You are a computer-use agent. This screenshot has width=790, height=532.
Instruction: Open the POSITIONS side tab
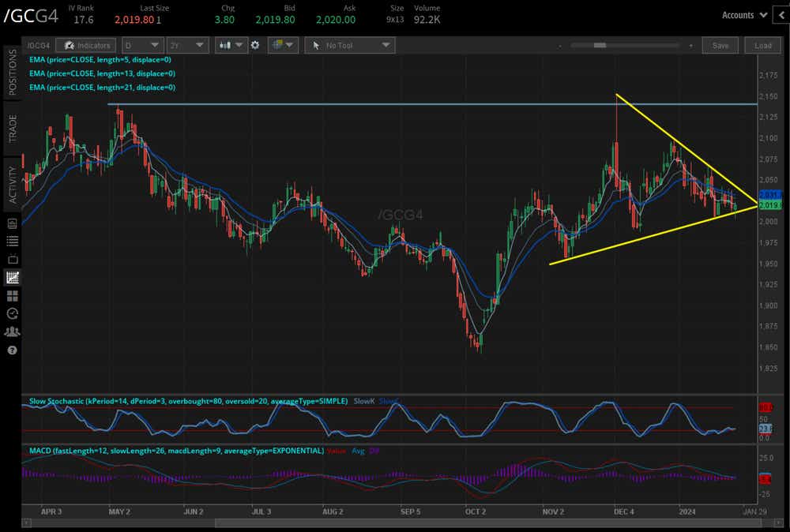(13, 72)
